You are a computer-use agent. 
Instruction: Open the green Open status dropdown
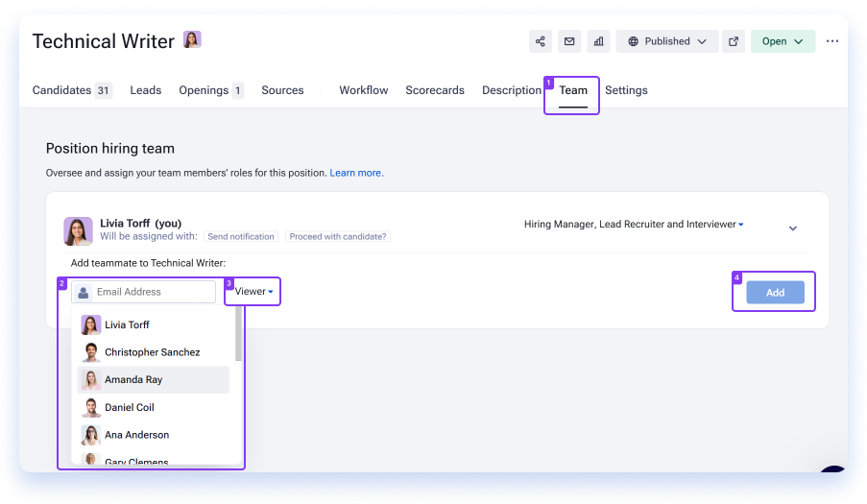[x=783, y=41]
